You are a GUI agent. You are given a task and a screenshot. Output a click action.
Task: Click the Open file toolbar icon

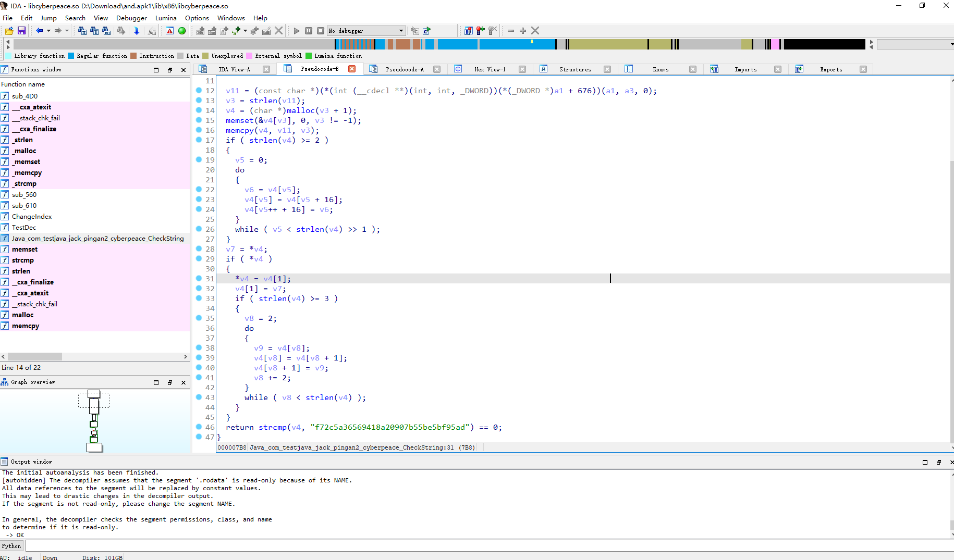[9, 31]
